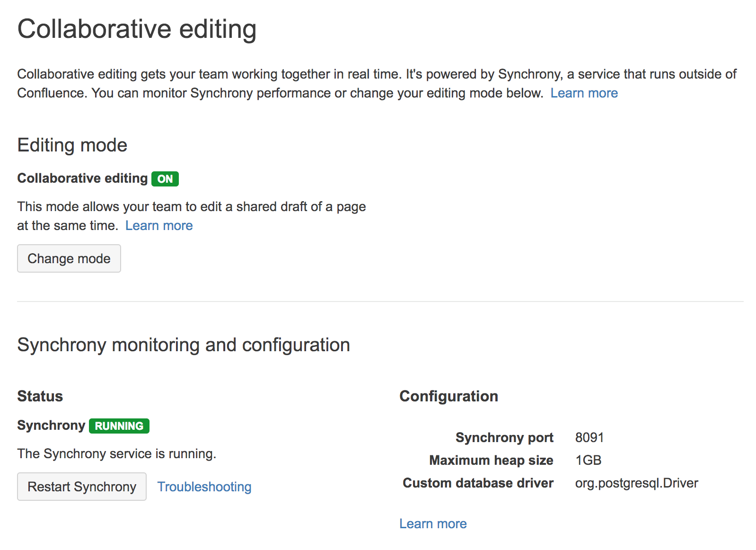This screenshot has height=550, width=756.
Task: Click the Synchrony port label
Action: pos(504,437)
